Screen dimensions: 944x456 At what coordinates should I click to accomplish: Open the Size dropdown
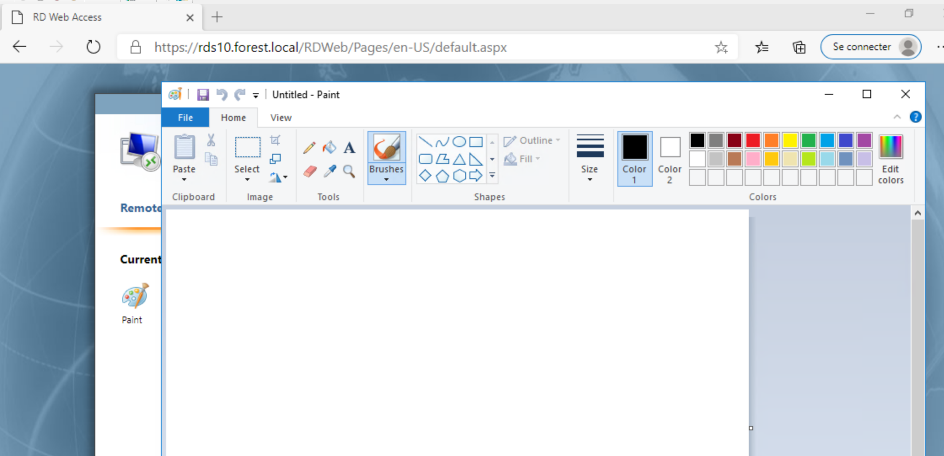tap(589, 159)
